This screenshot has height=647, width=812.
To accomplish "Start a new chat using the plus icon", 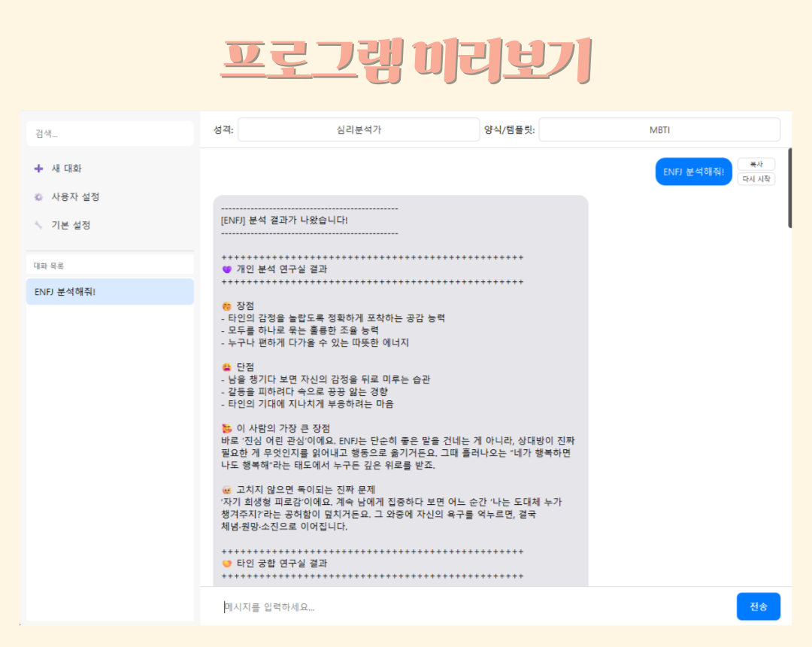I will [x=38, y=169].
